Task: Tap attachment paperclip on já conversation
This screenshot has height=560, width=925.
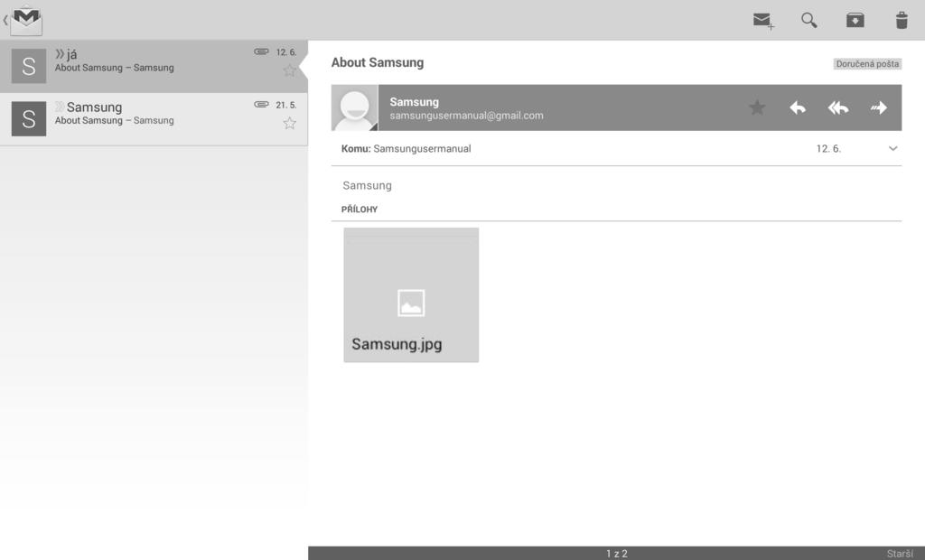Action: pos(261,51)
